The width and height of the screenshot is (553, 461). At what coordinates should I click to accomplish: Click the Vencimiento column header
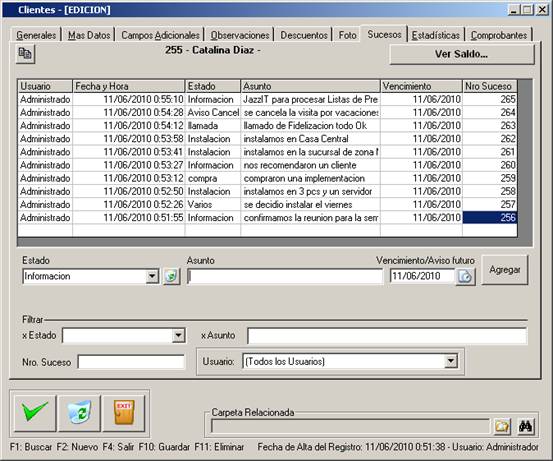421,86
